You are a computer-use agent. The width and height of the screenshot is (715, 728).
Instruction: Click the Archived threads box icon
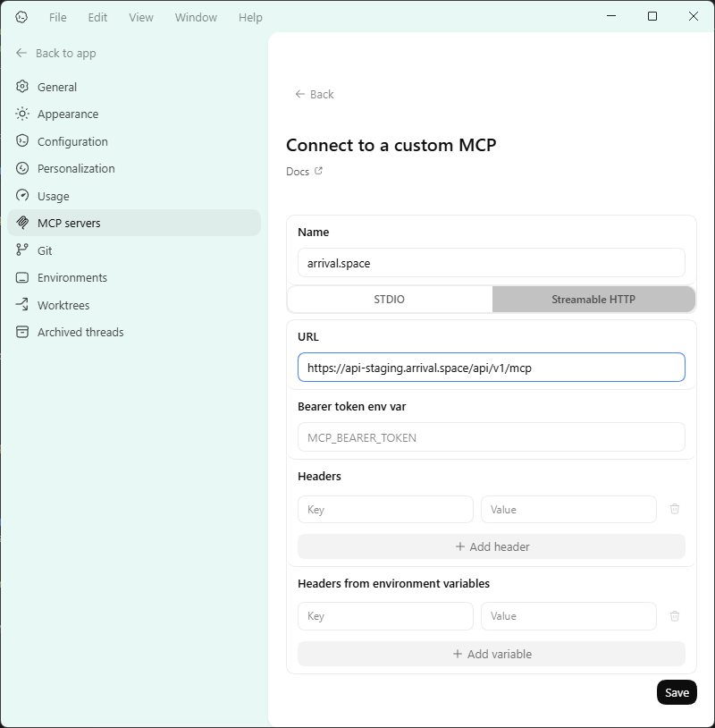pos(22,332)
